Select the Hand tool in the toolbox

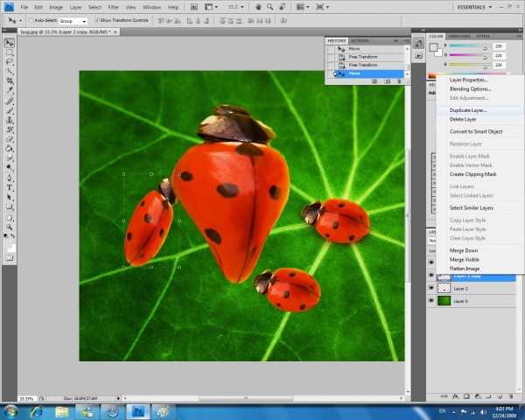(x=10, y=217)
